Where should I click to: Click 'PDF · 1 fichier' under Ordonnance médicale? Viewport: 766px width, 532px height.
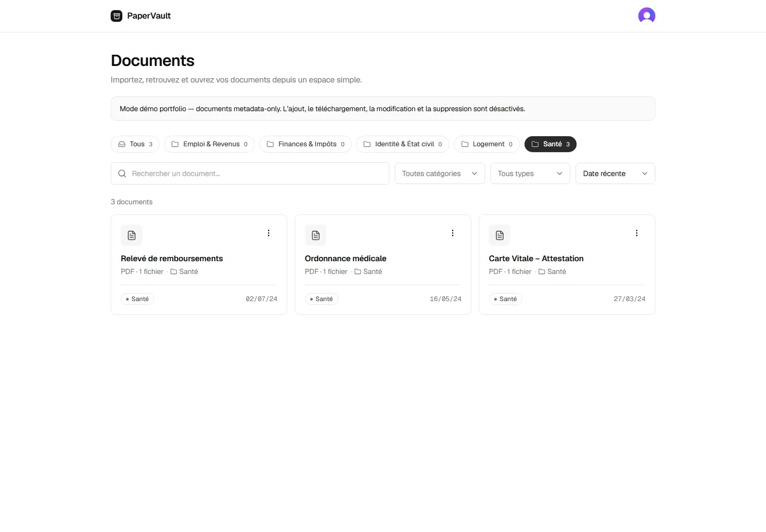326,272
